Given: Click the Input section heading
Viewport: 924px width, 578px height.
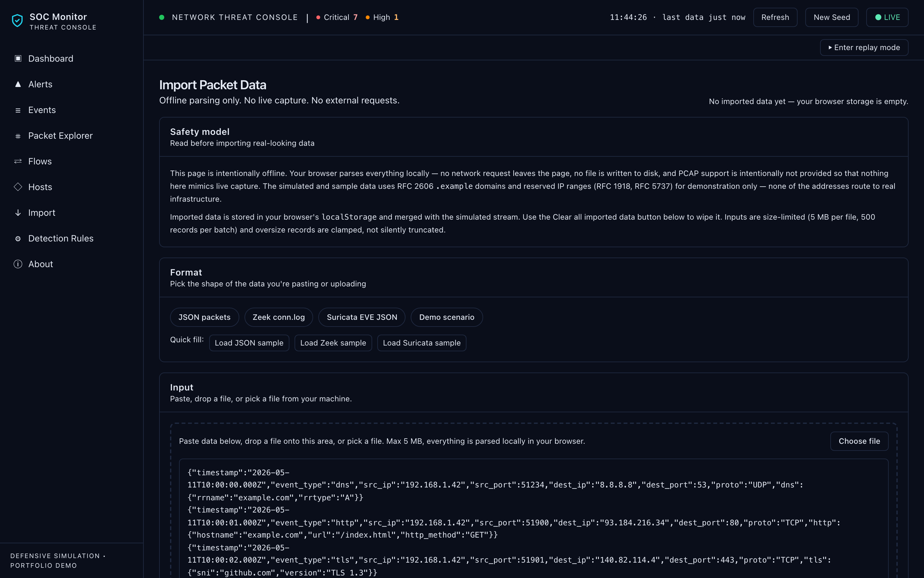Looking at the screenshot, I should 181,387.
